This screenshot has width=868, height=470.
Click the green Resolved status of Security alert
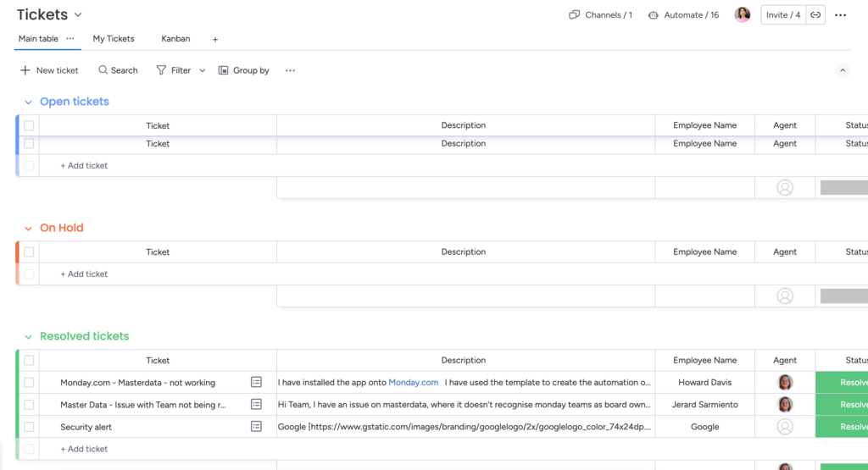tap(842, 427)
